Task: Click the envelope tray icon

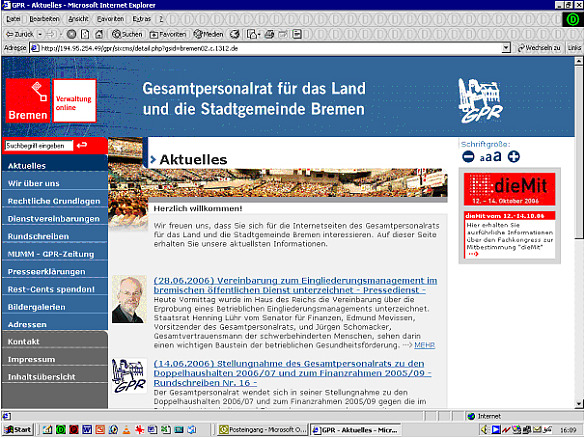Action: click(x=537, y=430)
